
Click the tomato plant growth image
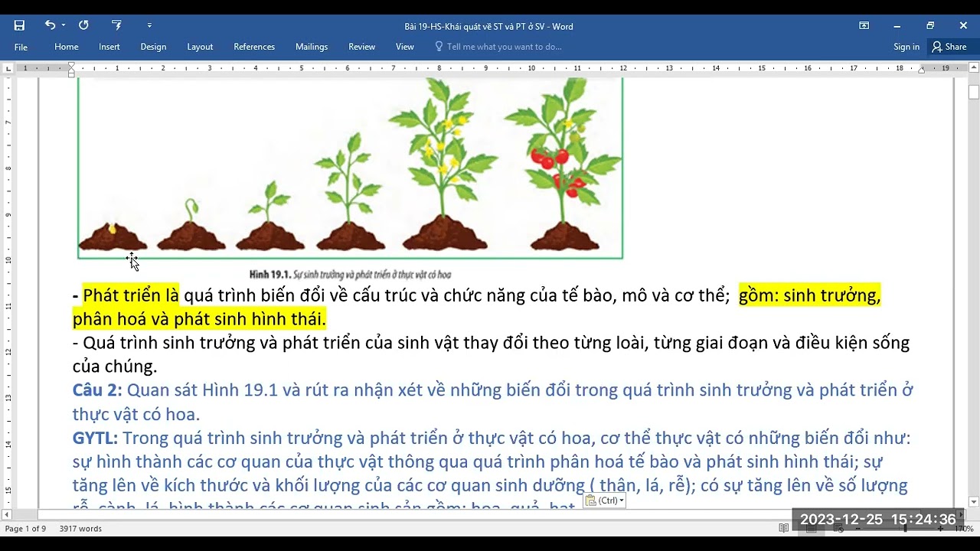click(350, 168)
